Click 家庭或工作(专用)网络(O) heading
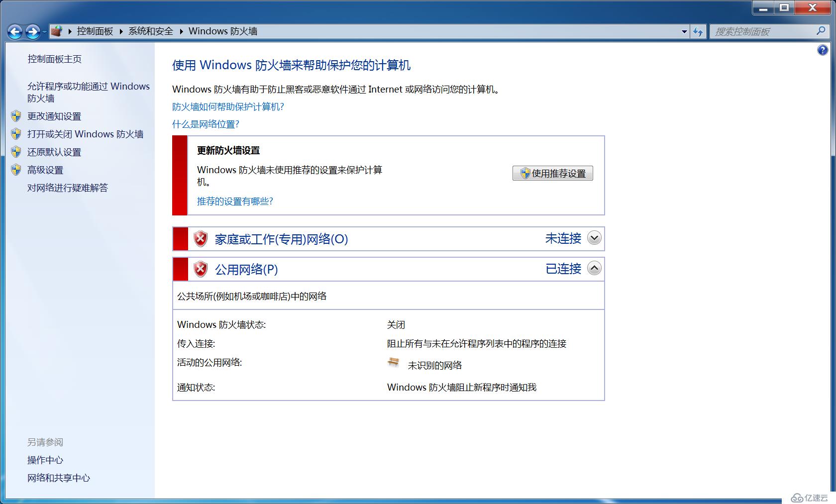 coord(281,239)
